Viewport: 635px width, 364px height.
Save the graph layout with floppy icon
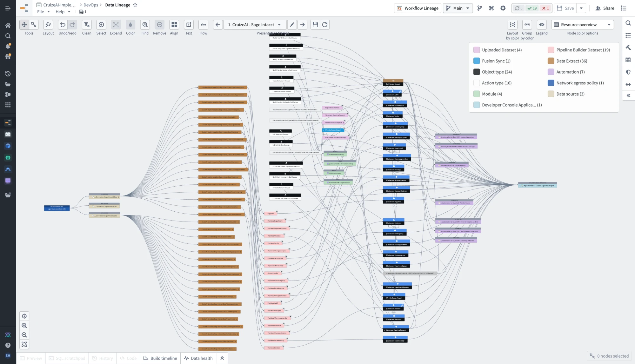(315, 25)
